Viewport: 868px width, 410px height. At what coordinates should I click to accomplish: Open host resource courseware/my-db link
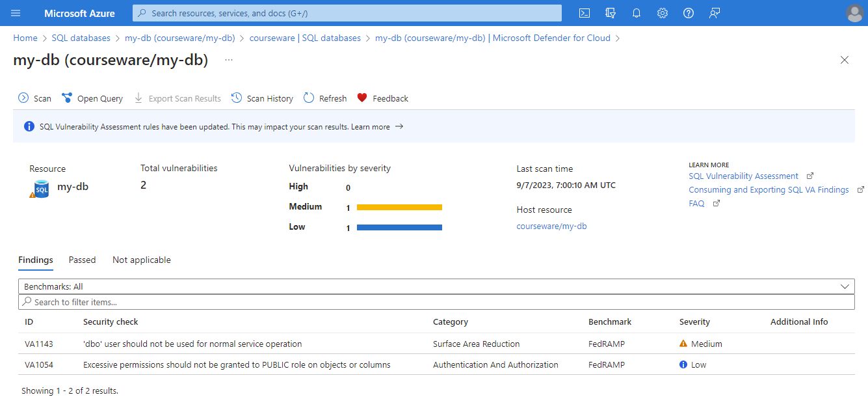pyautogui.click(x=551, y=226)
